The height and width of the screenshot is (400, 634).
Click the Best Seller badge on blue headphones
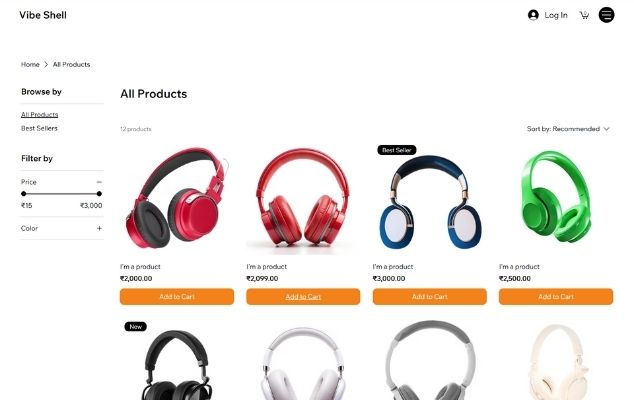point(397,150)
